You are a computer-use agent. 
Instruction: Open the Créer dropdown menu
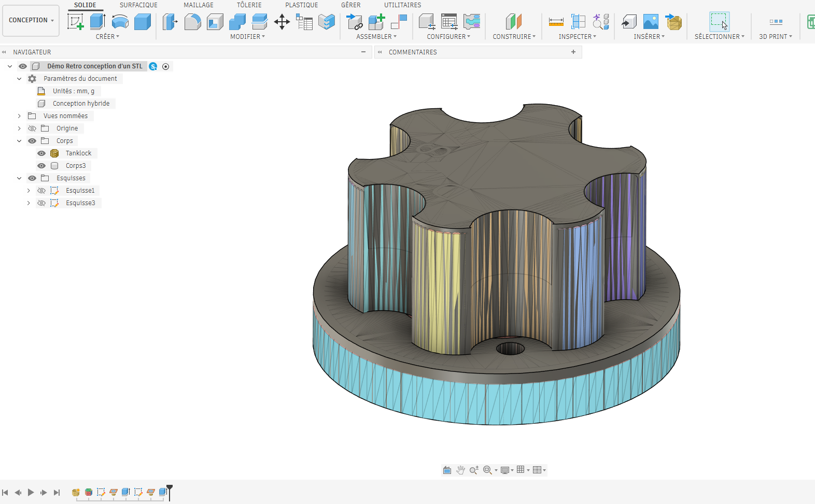[107, 37]
